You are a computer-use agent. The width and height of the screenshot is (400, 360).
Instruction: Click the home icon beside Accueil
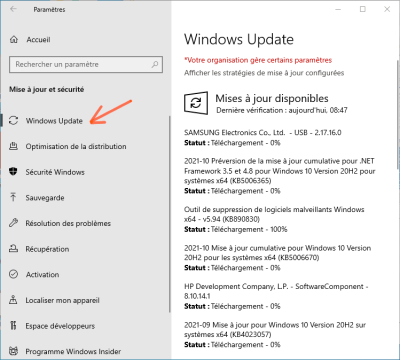14,39
